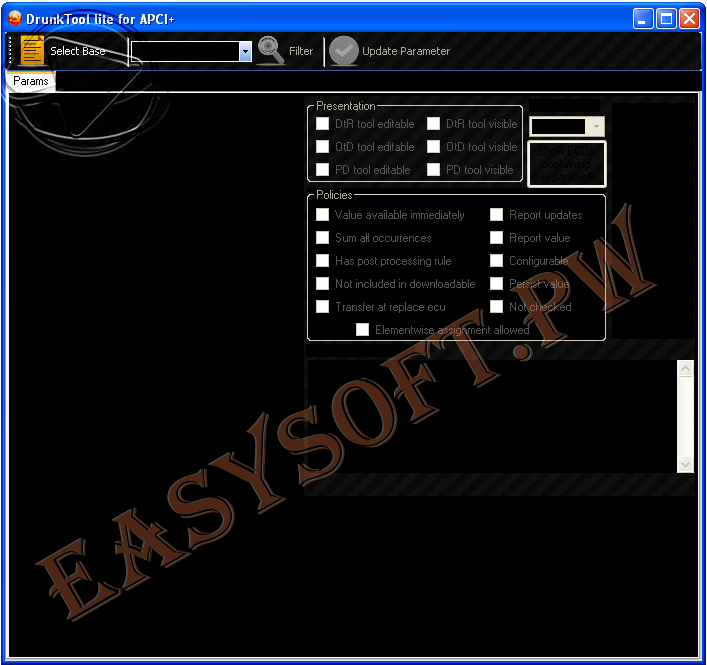Enable Report updates checkbox

point(496,215)
